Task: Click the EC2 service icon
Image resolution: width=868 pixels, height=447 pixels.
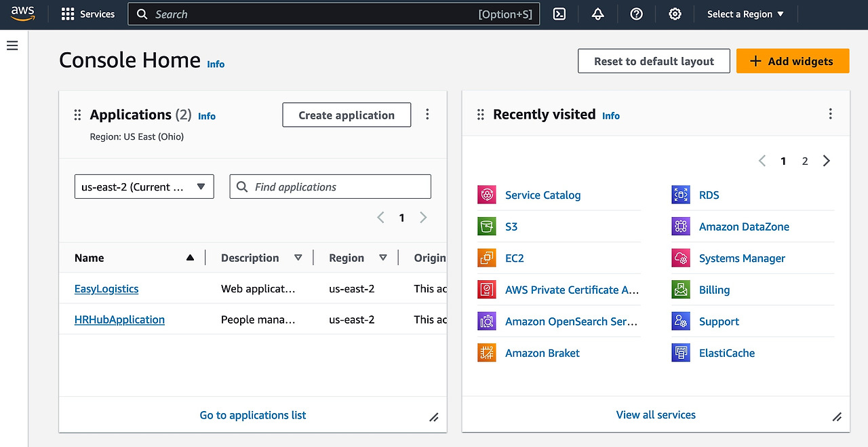Action: coord(487,258)
